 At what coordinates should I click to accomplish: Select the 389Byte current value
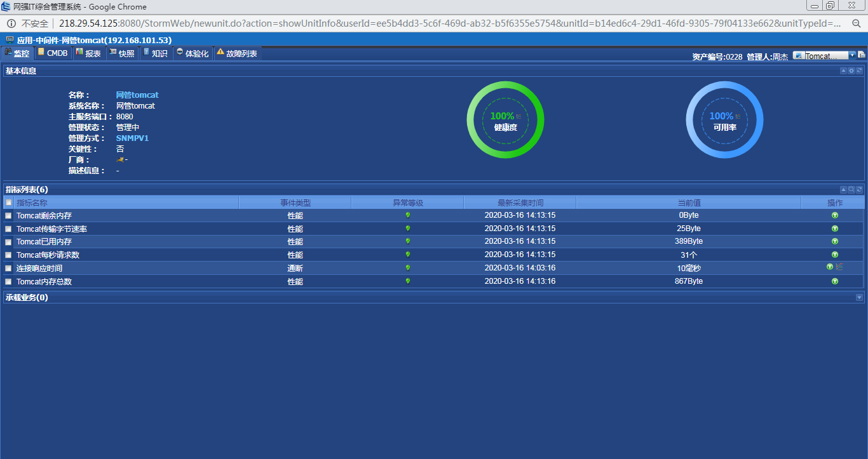[x=689, y=241]
